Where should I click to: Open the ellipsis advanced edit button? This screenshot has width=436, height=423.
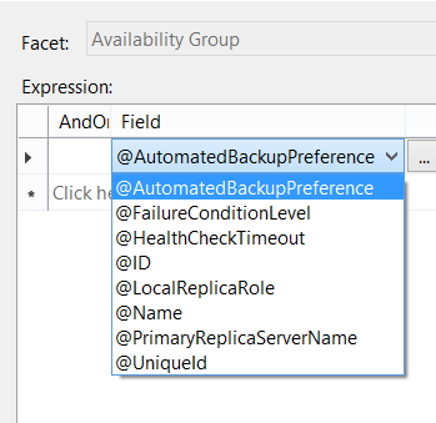click(422, 156)
